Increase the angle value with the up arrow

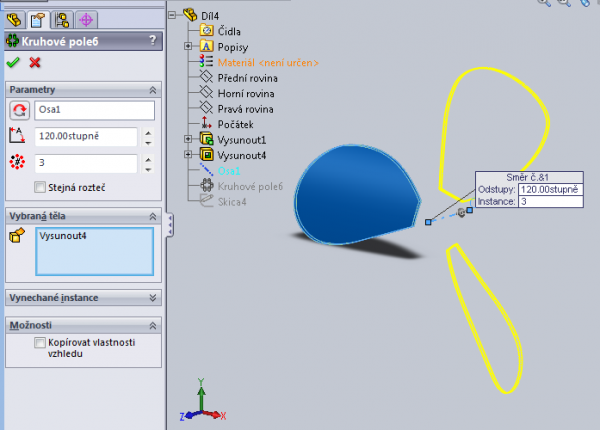click(148, 131)
